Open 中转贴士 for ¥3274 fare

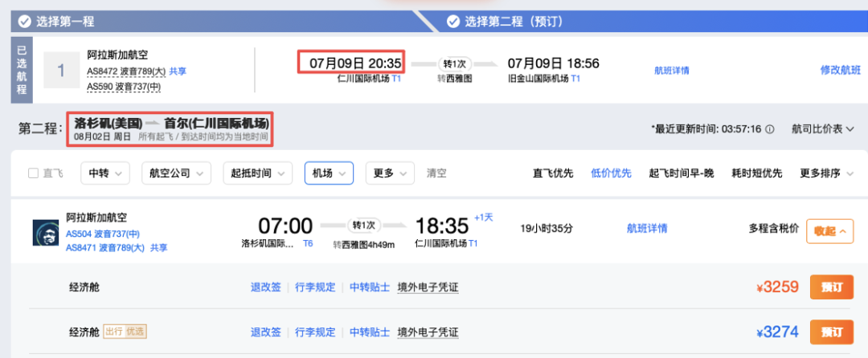point(370,332)
